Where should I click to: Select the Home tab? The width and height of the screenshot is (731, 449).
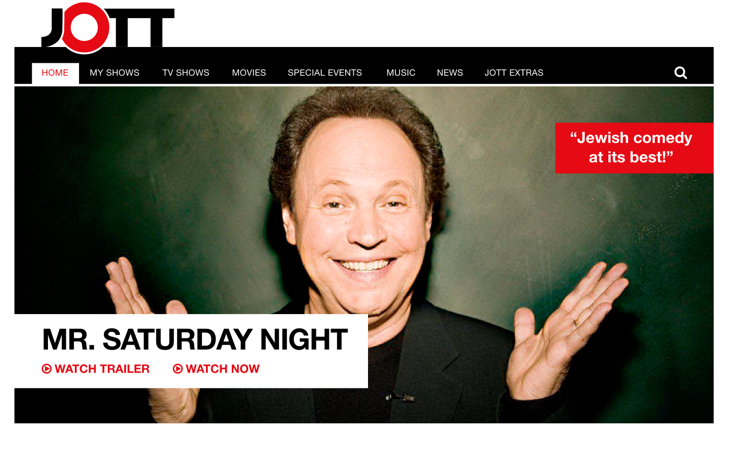click(x=55, y=73)
